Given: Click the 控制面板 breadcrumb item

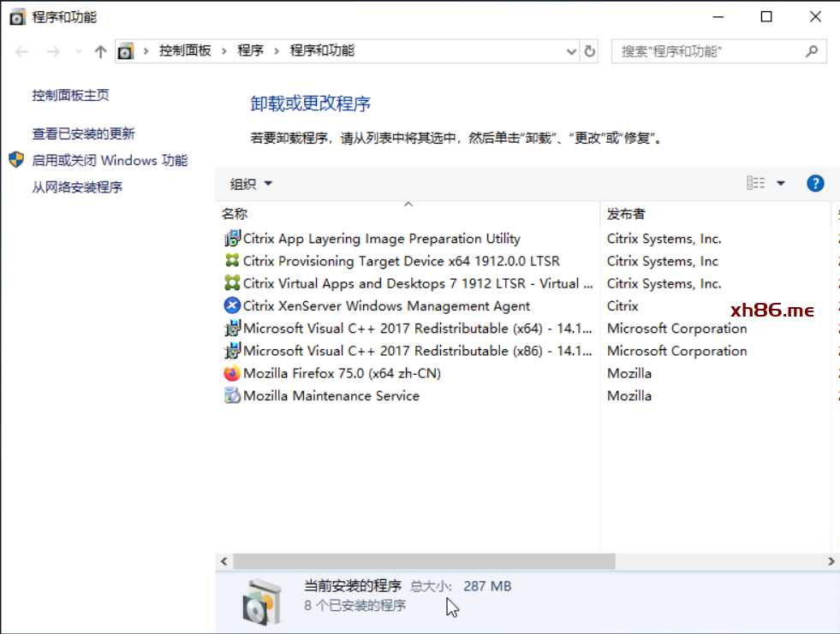Looking at the screenshot, I should point(185,50).
